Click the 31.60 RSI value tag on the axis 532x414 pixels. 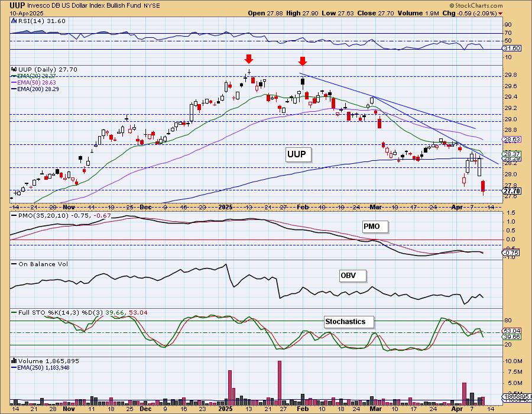512,48
